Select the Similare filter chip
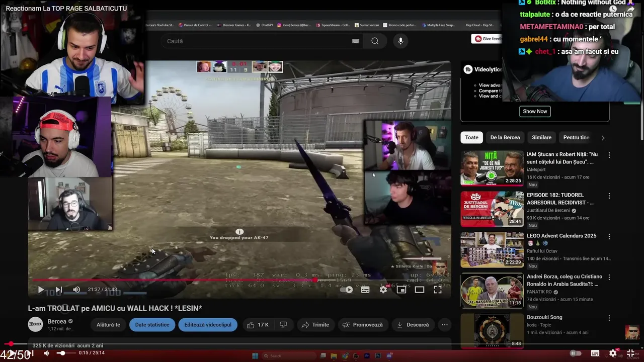The image size is (644, 362). pos(542,138)
